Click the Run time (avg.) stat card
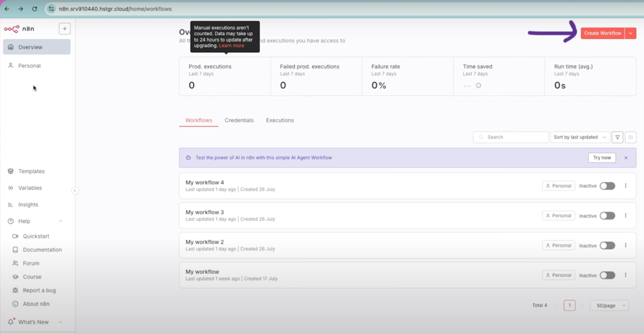The width and height of the screenshot is (644, 334). 590,76
